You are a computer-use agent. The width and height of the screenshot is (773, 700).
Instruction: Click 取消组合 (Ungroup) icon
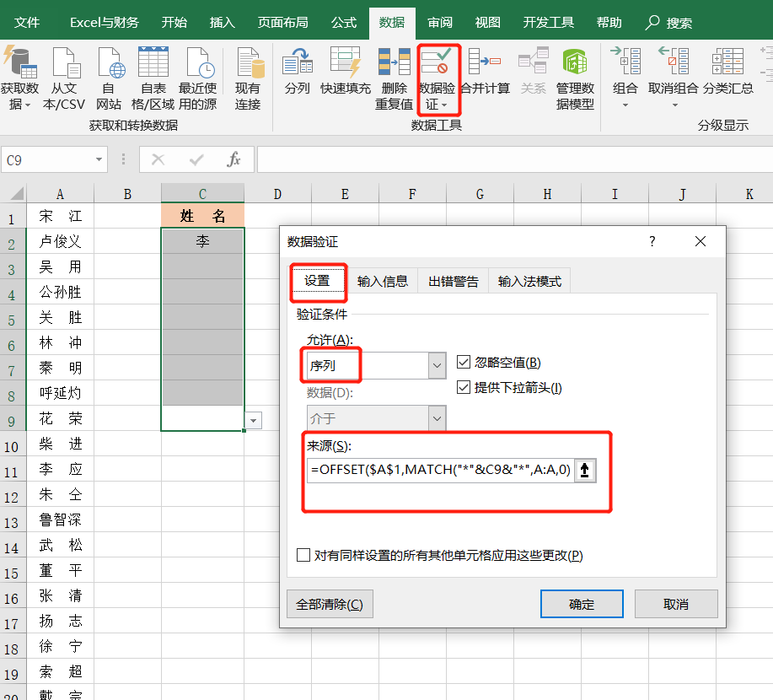pyautogui.click(x=673, y=60)
